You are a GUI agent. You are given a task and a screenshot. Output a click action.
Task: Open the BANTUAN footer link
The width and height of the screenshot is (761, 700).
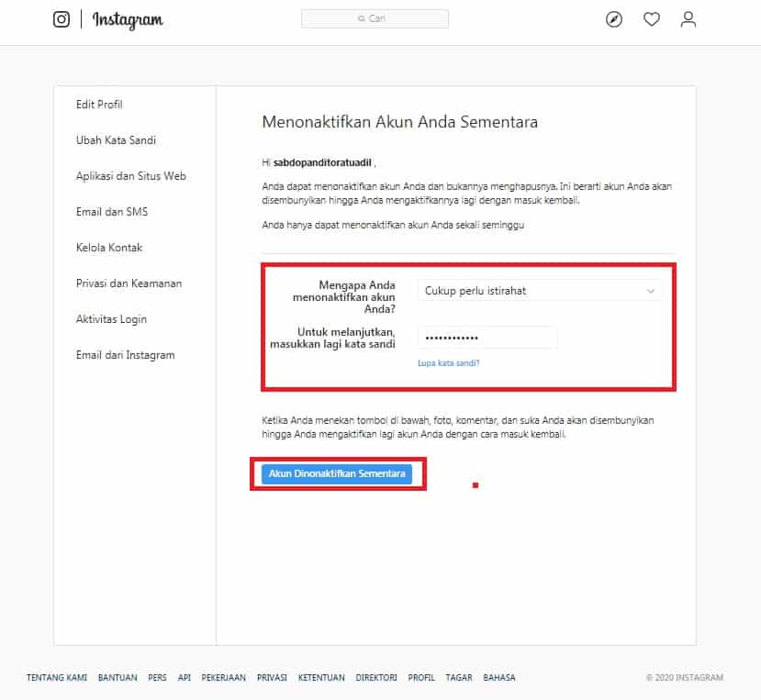tap(118, 677)
